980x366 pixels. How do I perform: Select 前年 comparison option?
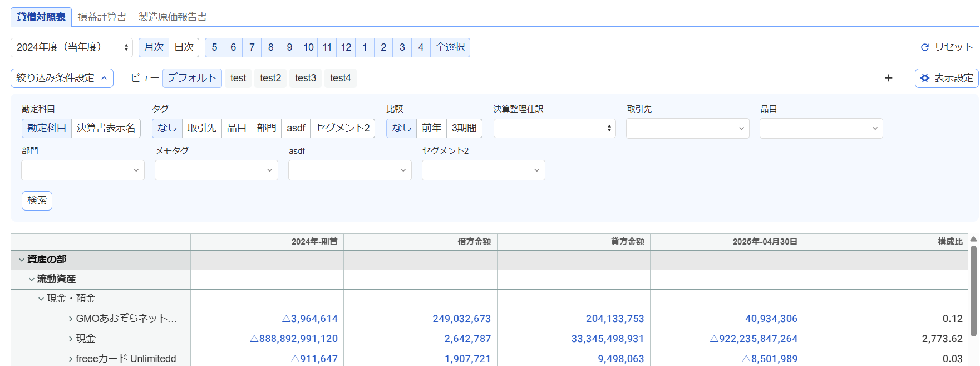[431, 128]
